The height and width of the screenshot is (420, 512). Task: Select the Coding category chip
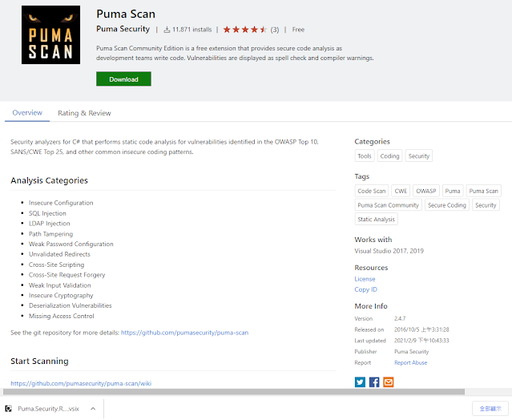click(390, 156)
